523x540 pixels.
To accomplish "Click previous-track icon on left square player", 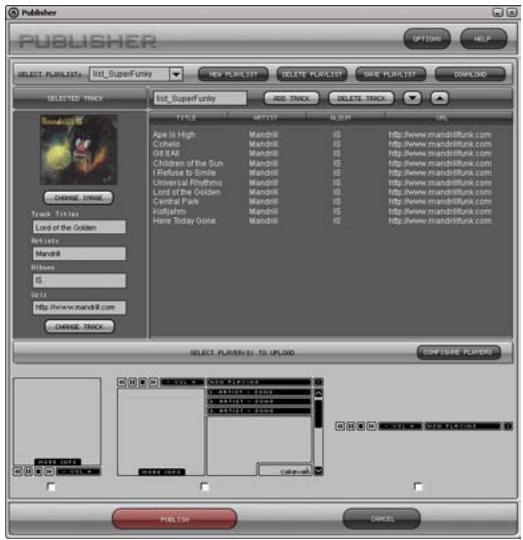I will 18,471.
